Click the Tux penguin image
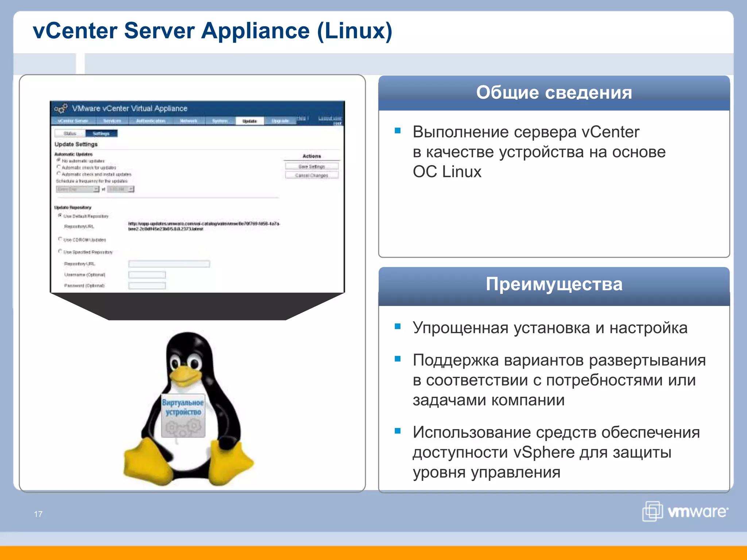747x560 pixels. click(x=188, y=408)
